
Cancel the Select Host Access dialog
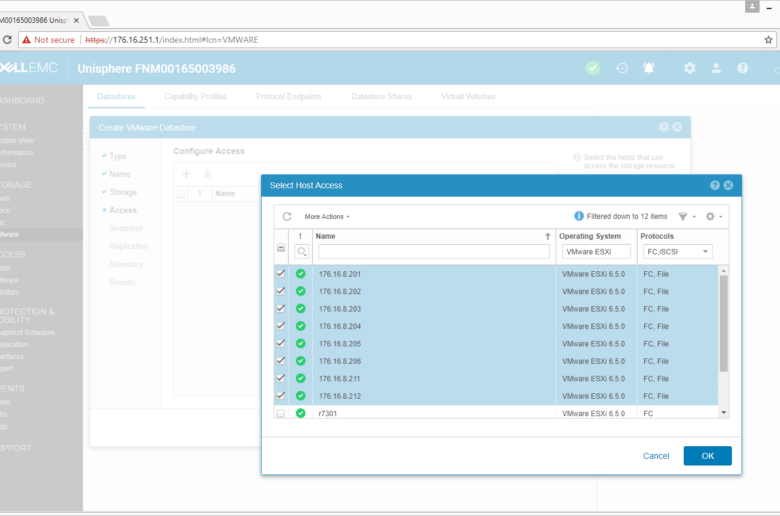tap(656, 456)
